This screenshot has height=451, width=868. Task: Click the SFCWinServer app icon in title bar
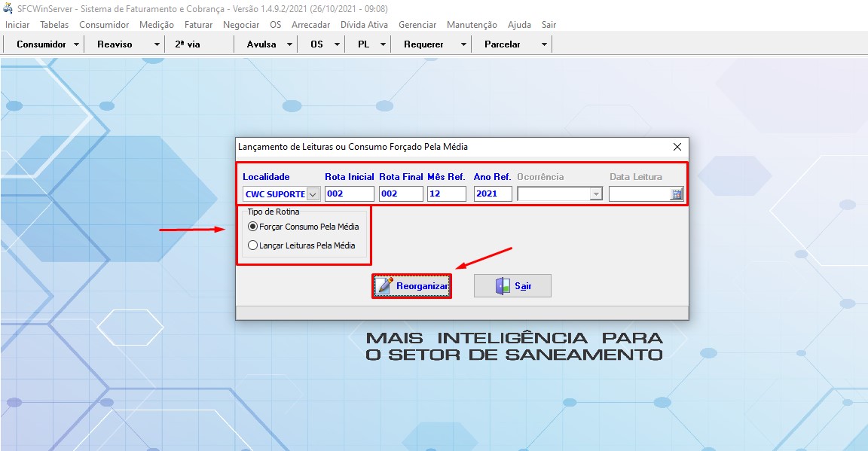[x=8, y=8]
